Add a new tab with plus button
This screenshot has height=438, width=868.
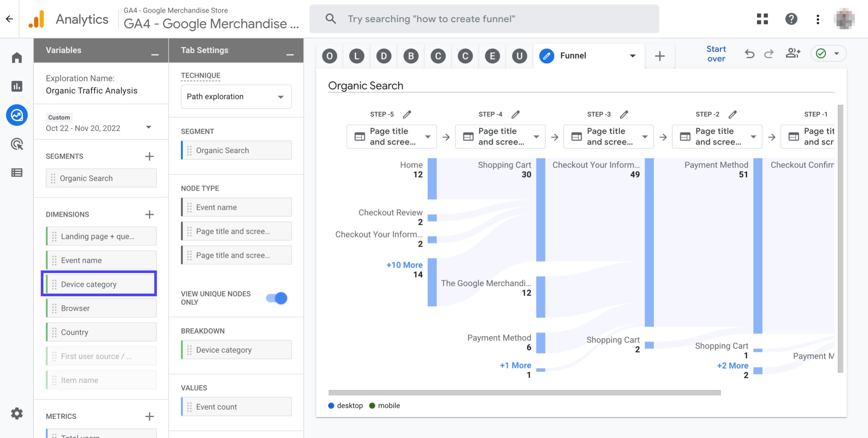660,56
